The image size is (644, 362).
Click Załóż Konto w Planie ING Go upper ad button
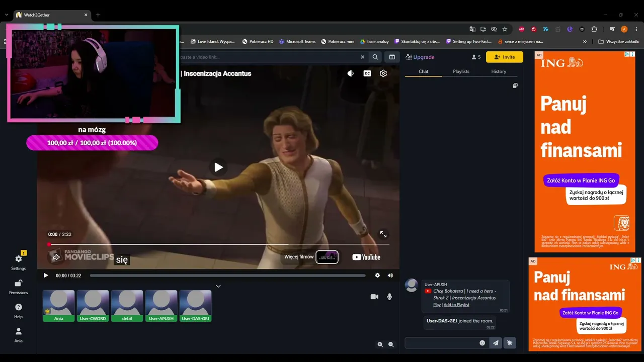(x=581, y=180)
